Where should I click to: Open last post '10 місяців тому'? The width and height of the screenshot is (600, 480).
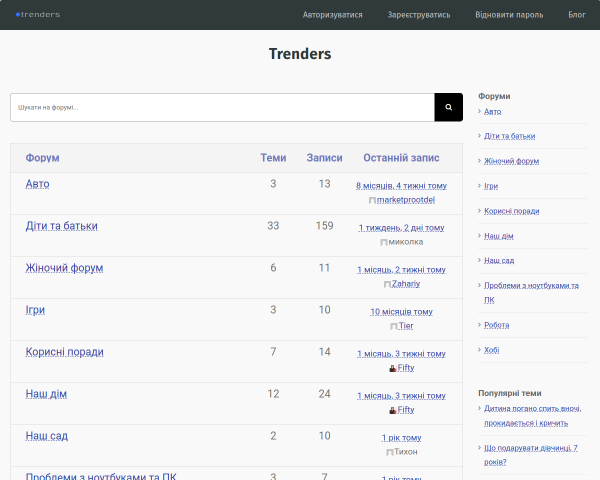tap(401, 312)
